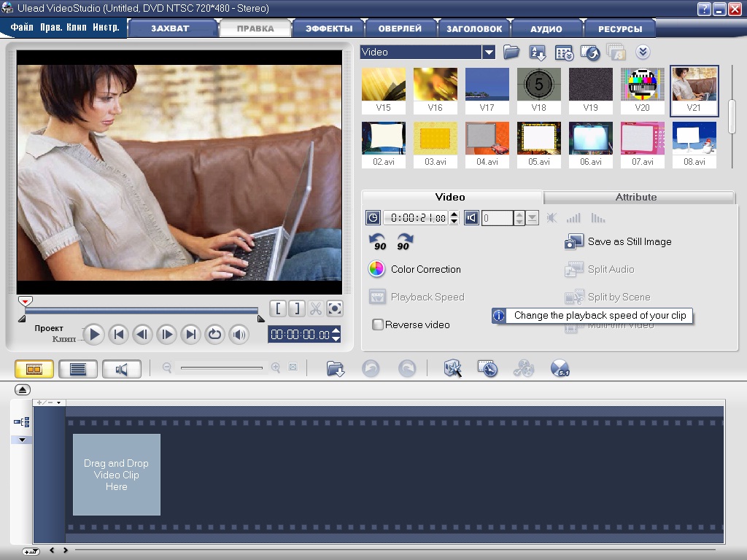
Task: Enlarge the preview window
Action: [334, 308]
